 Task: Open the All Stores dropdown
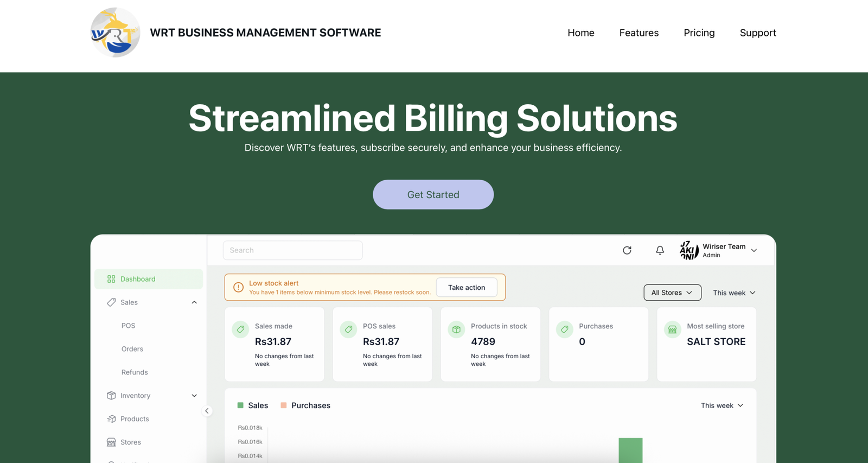pyautogui.click(x=672, y=293)
